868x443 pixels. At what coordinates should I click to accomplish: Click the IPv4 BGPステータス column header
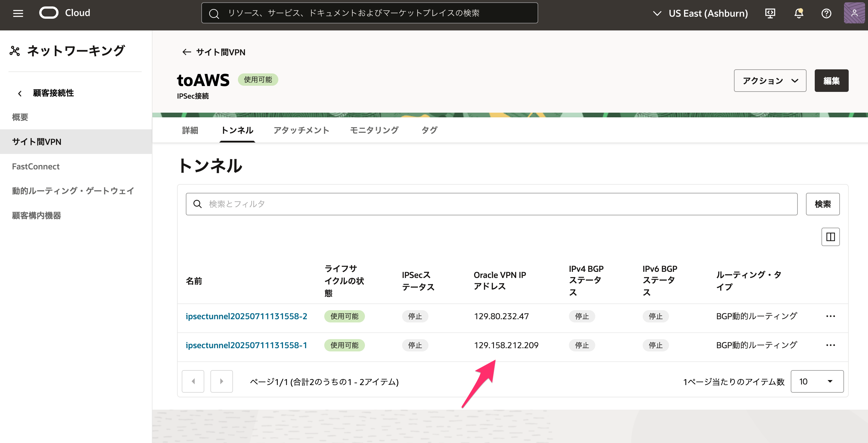586,281
